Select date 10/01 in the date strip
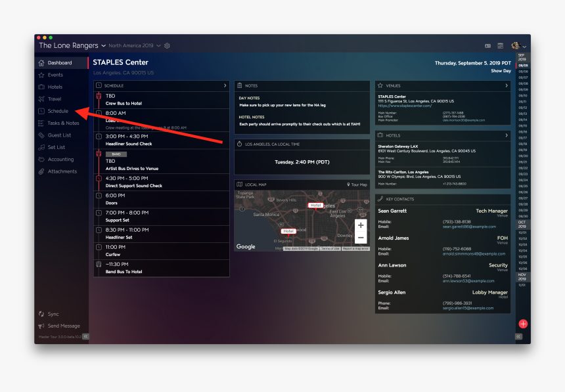 click(x=522, y=232)
